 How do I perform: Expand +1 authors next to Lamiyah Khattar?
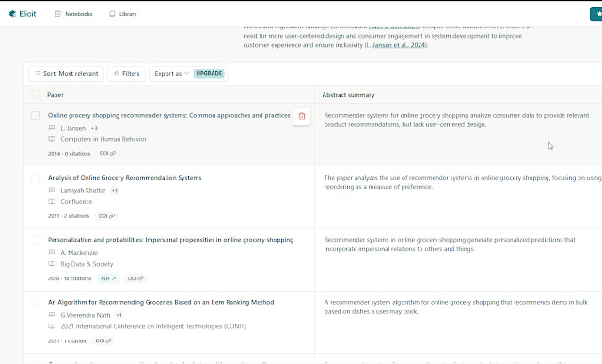pyautogui.click(x=115, y=190)
